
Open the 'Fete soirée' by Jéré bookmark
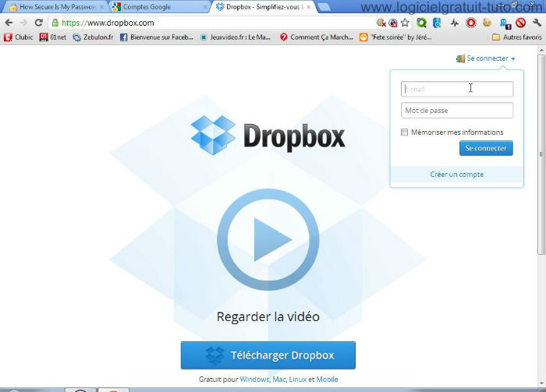click(x=395, y=37)
